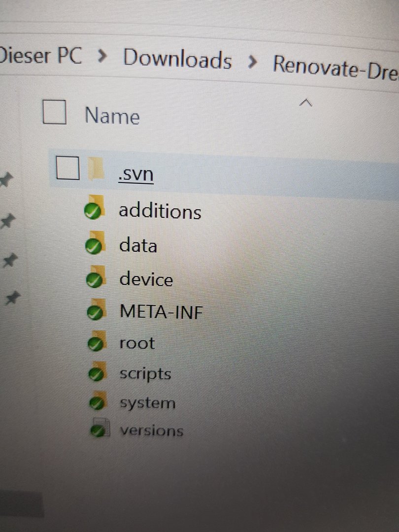Image resolution: width=399 pixels, height=532 pixels.
Task: Select the versions file name
Action: 152,431
